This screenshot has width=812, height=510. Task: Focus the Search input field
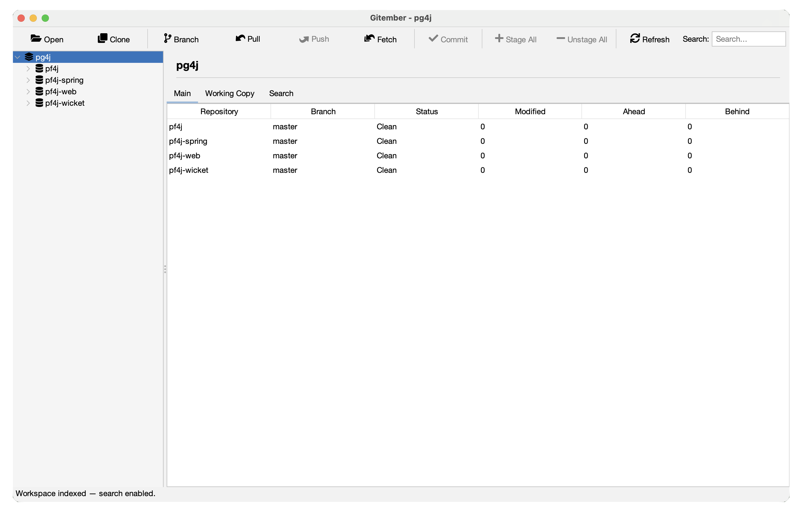pos(749,39)
